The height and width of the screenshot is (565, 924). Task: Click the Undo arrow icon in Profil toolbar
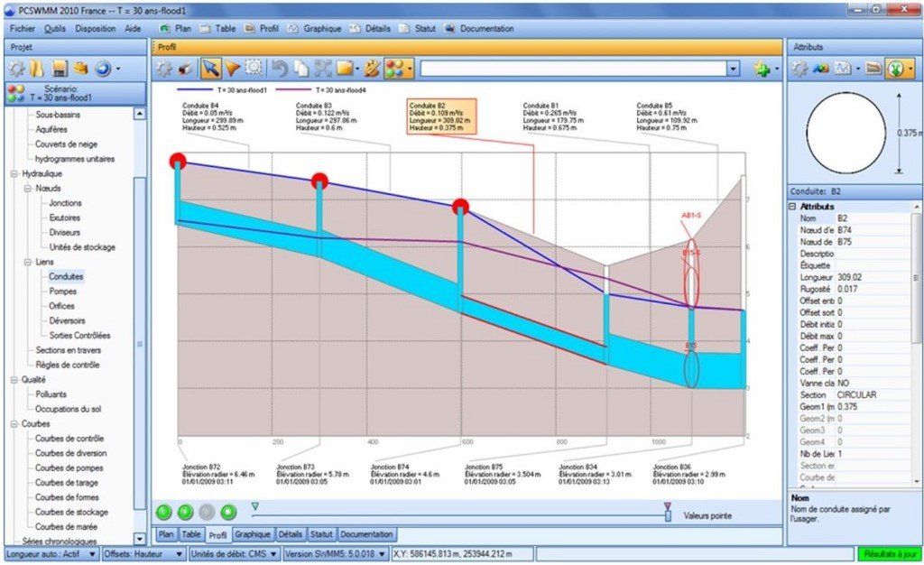[x=281, y=68]
